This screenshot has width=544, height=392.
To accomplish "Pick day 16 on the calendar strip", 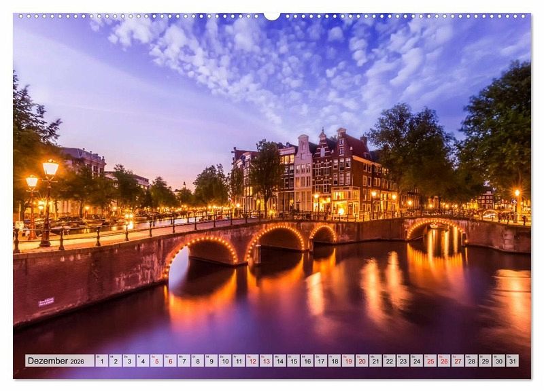I will [x=307, y=361].
